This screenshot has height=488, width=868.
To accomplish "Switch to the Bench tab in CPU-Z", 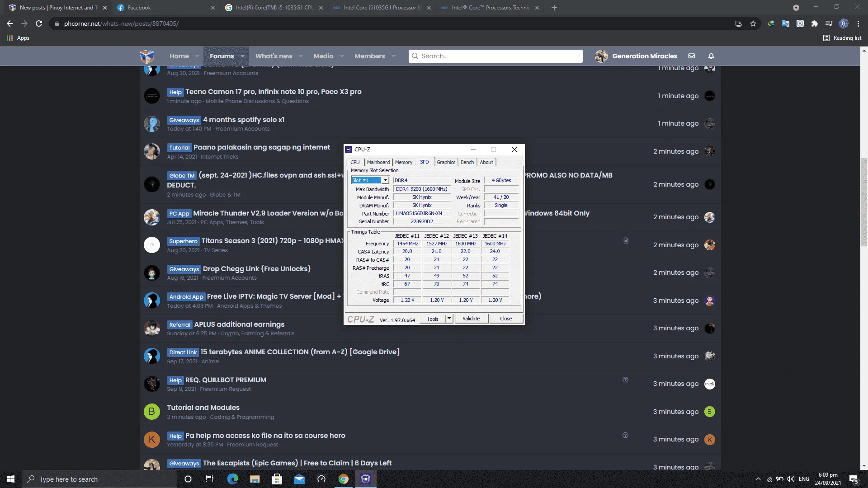I will click(467, 162).
